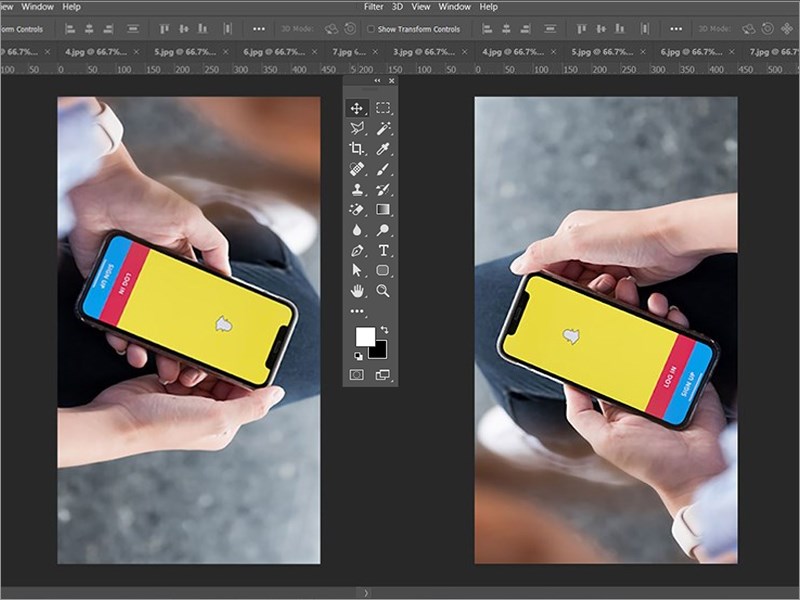Screen dimensions: 800x600
Task: Pick the Blur tool droplet icon
Action: pyautogui.click(x=357, y=230)
